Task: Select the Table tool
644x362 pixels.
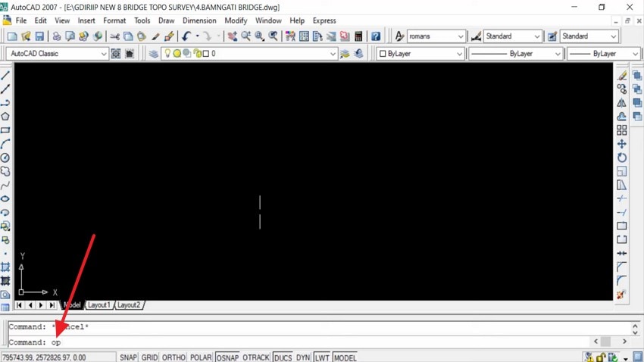Action: [x=5, y=307]
